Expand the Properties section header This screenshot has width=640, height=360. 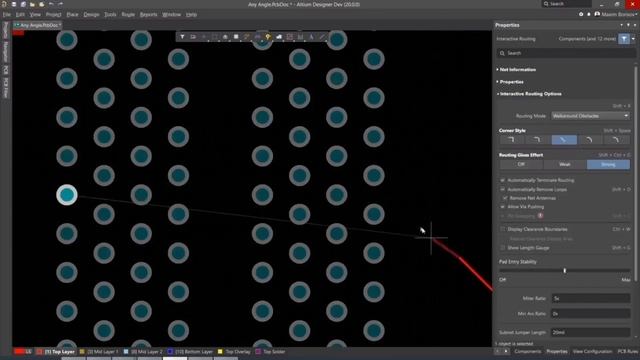point(510,82)
